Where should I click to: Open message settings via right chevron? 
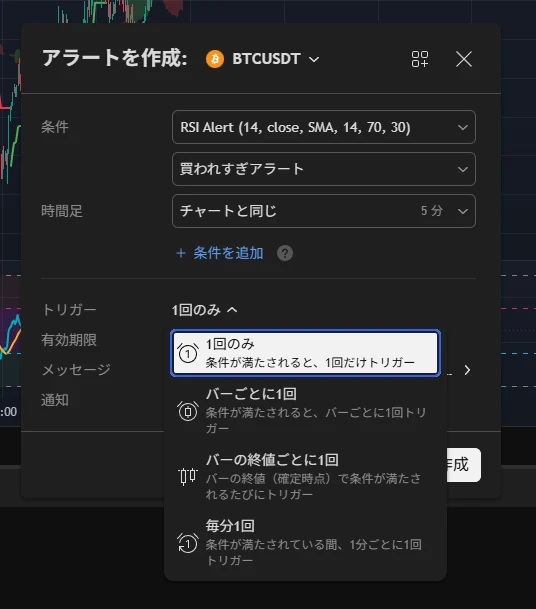467,370
